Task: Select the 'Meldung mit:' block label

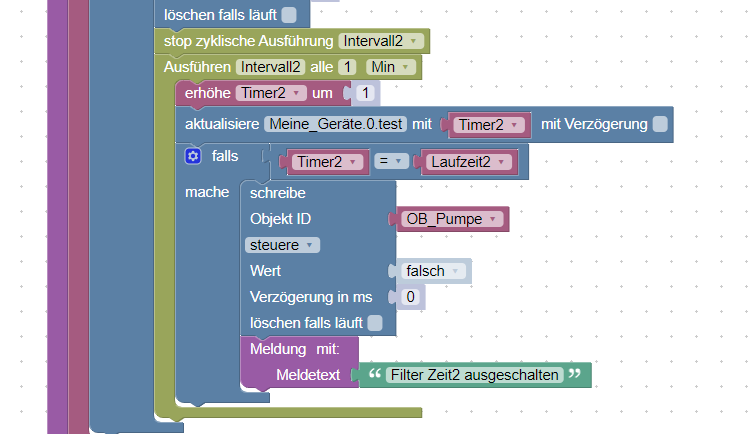Action: pyautogui.click(x=295, y=349)
